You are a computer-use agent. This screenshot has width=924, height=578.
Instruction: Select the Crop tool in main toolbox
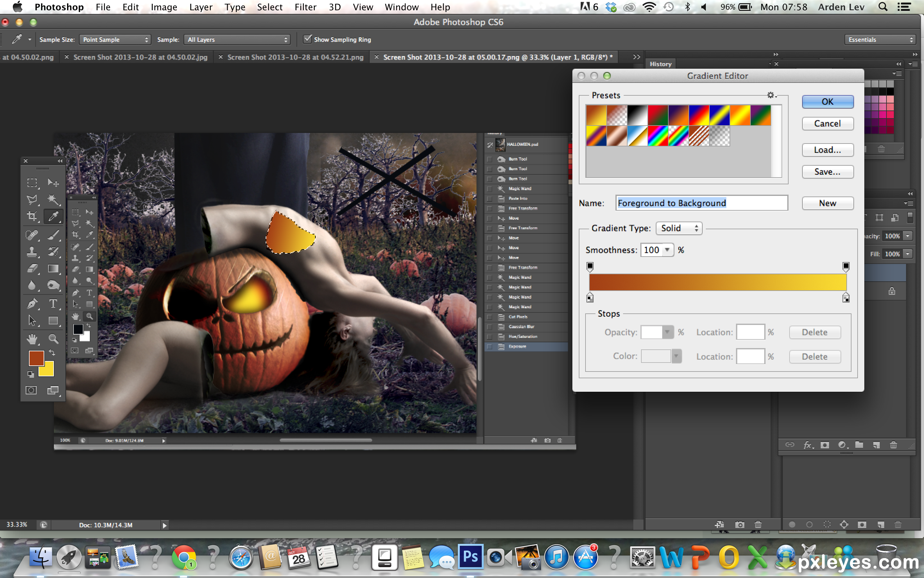(32, 216)
